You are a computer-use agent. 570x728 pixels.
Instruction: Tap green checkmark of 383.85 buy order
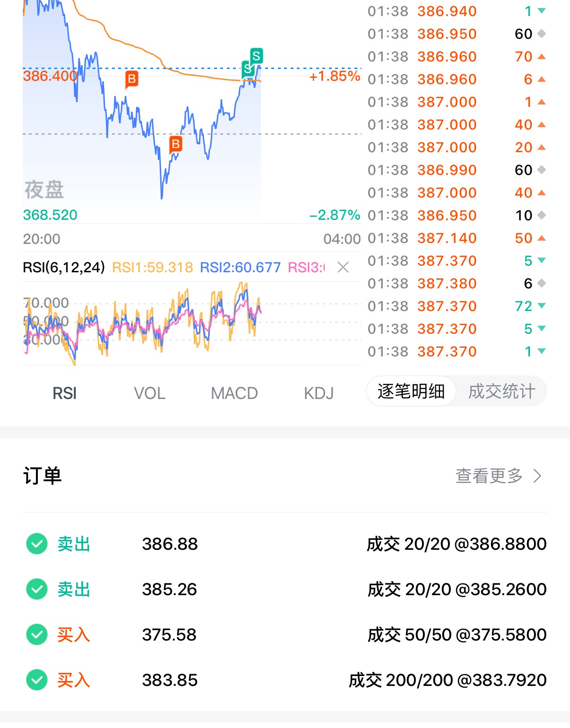[x=37, y=680]
